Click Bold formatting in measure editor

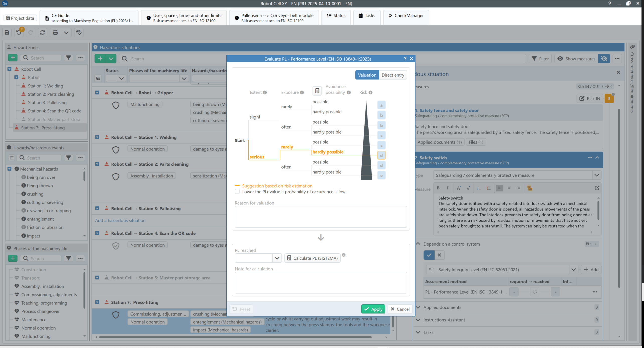(x=438, y=188)
